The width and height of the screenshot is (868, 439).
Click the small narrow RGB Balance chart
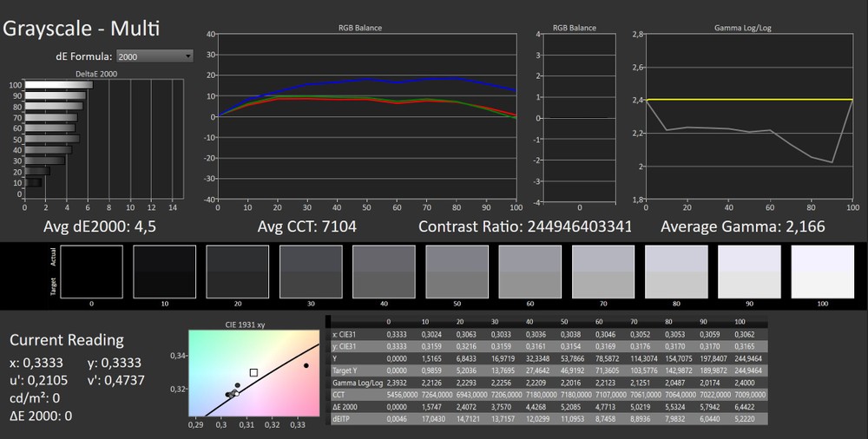[580, 116]
